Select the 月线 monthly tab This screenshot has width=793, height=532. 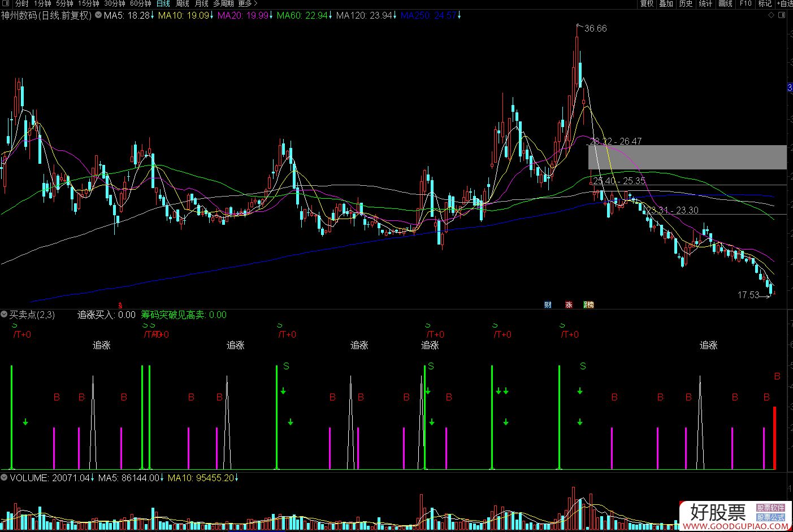pyautogui.click(x=201, y=4)
